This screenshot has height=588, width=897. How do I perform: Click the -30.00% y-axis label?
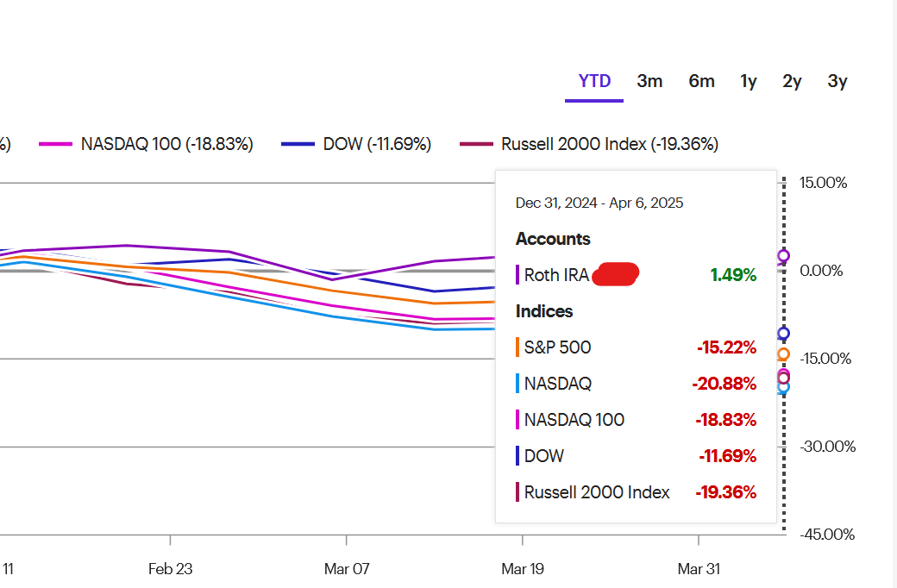pos(828,446)
